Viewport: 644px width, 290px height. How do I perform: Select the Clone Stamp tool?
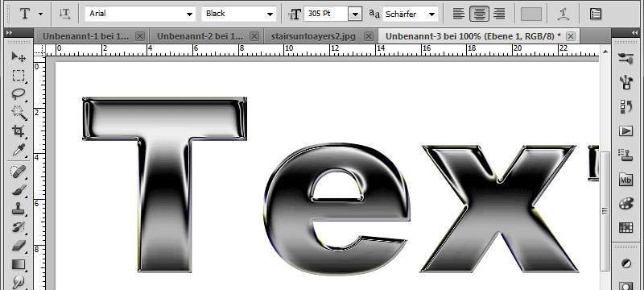coord(18,209)
